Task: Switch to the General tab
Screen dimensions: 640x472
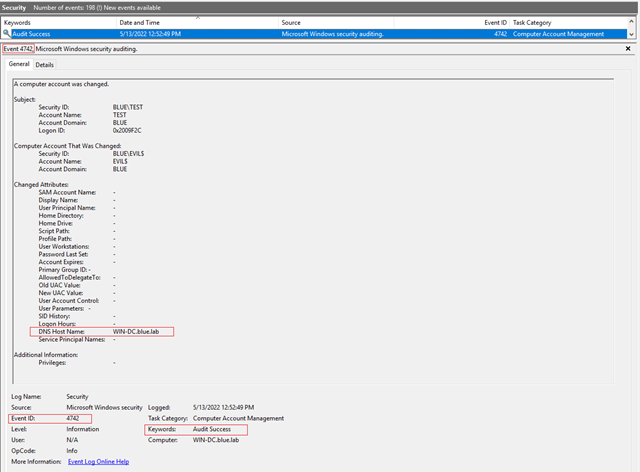Action: coord(19,64)
